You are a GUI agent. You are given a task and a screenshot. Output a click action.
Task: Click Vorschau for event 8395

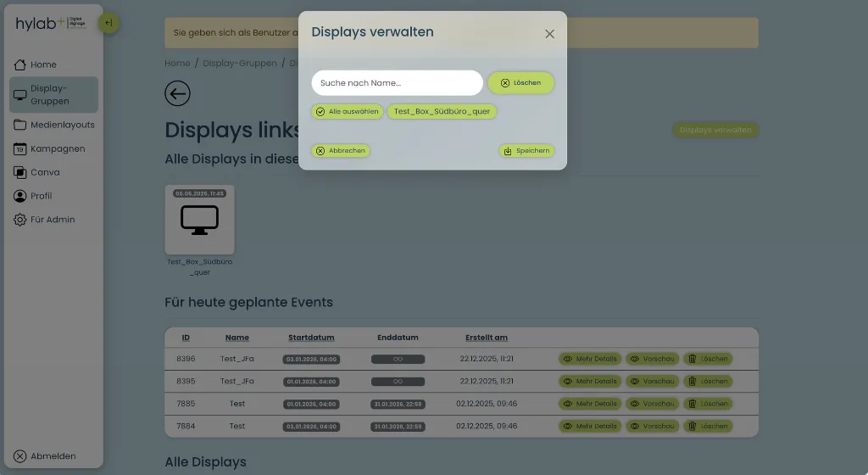click(x=652, y=382)
